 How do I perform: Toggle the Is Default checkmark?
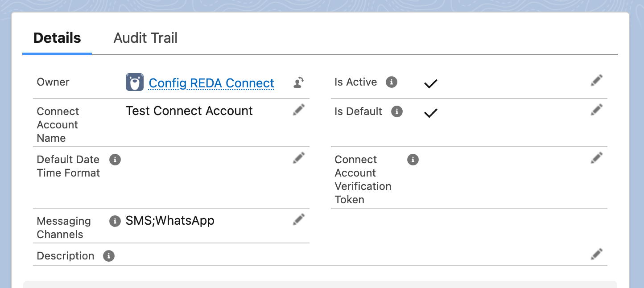pyautogui.click(x=430, y=113)
